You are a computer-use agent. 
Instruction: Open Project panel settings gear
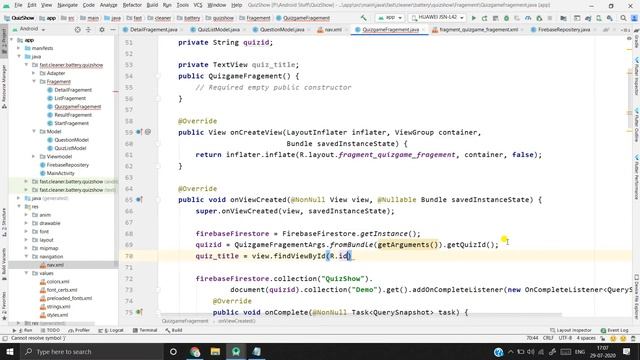coord(102,29)
